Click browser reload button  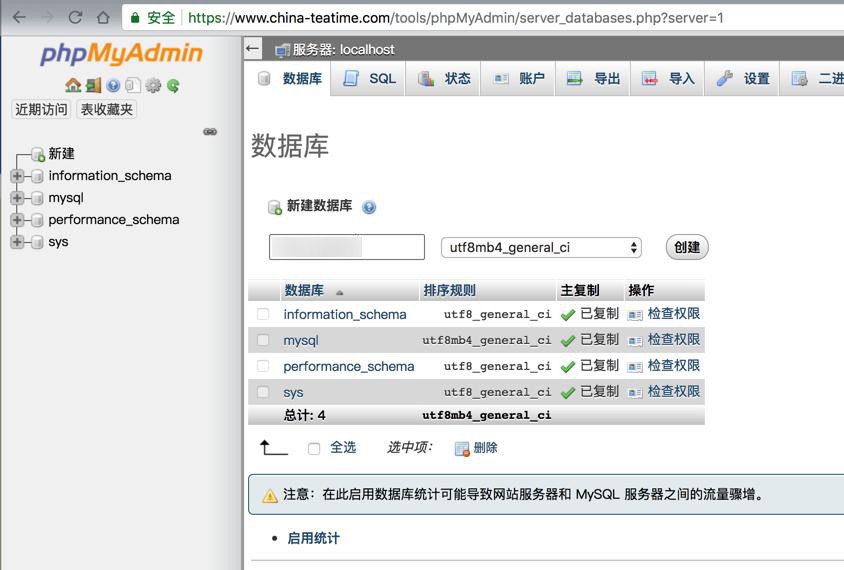[75, 18]
